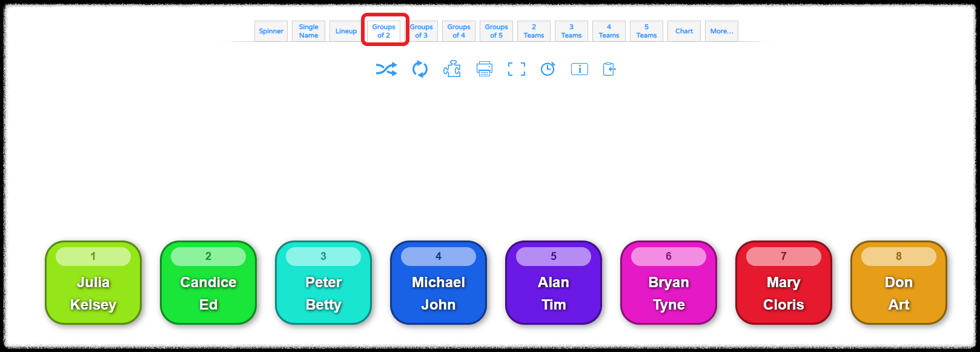Click group 1 card with Julia and Kelsey

[93, 282]
